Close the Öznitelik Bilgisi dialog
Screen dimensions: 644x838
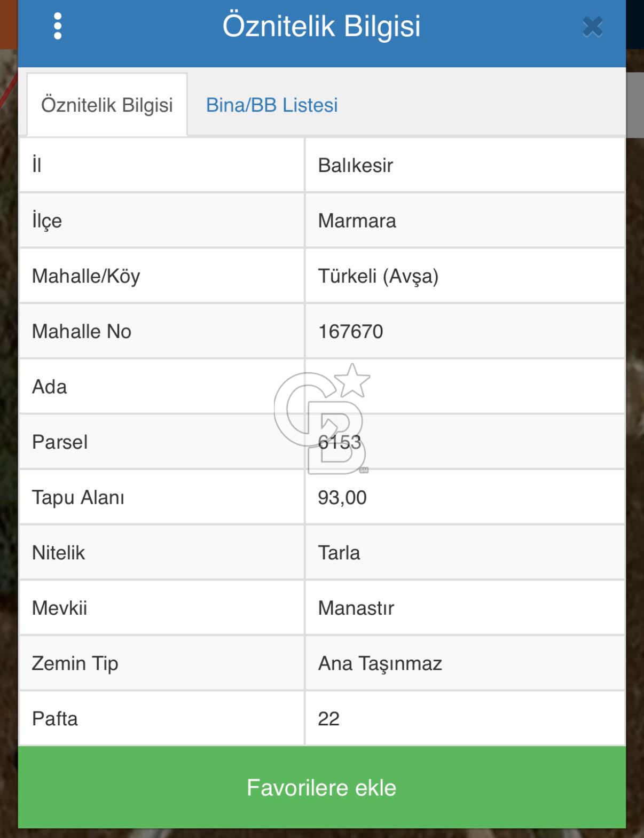point(592,27)
